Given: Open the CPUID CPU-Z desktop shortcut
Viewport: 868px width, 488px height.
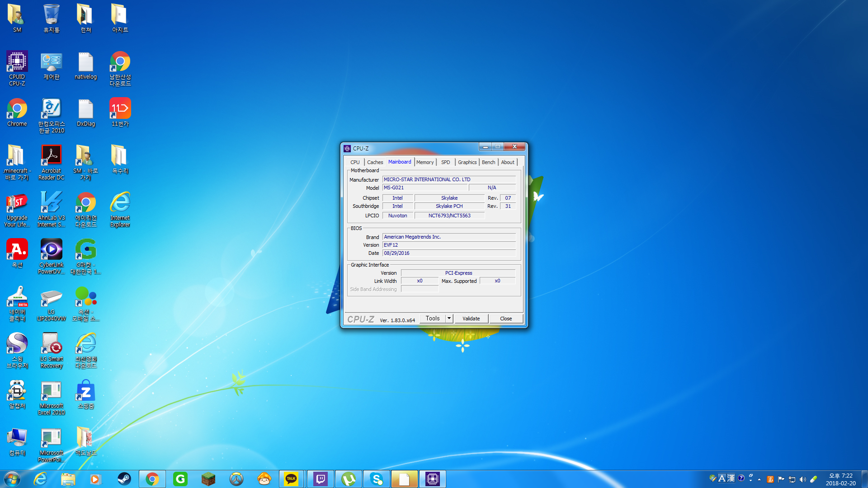Looking at the screenshot, I should pos(17,68).
